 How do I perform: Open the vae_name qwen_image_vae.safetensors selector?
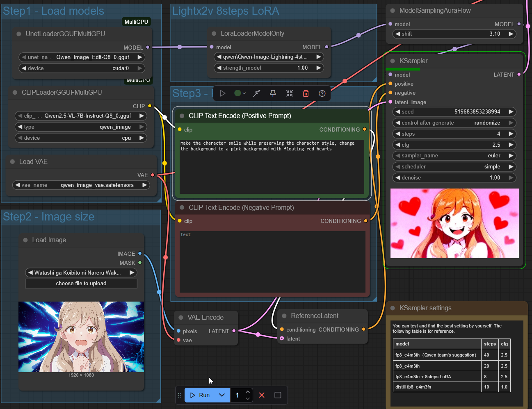tap(81, 185)
